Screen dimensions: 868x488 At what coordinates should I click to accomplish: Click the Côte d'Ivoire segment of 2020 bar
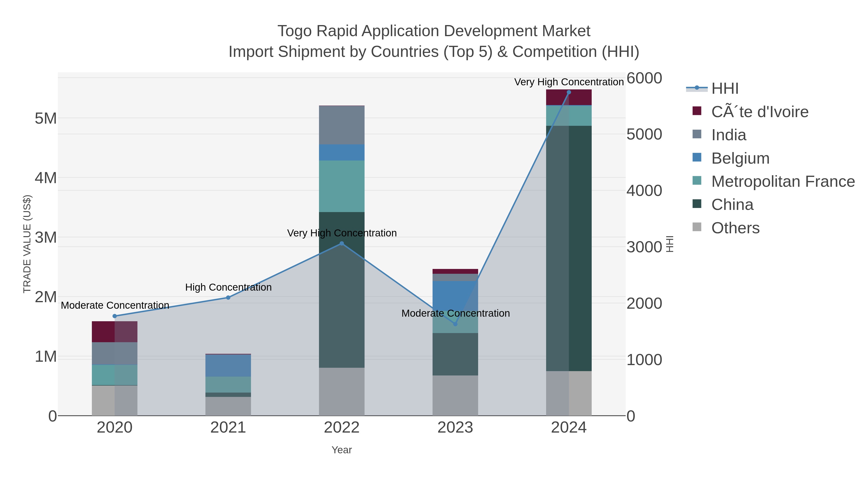[115, 332]
